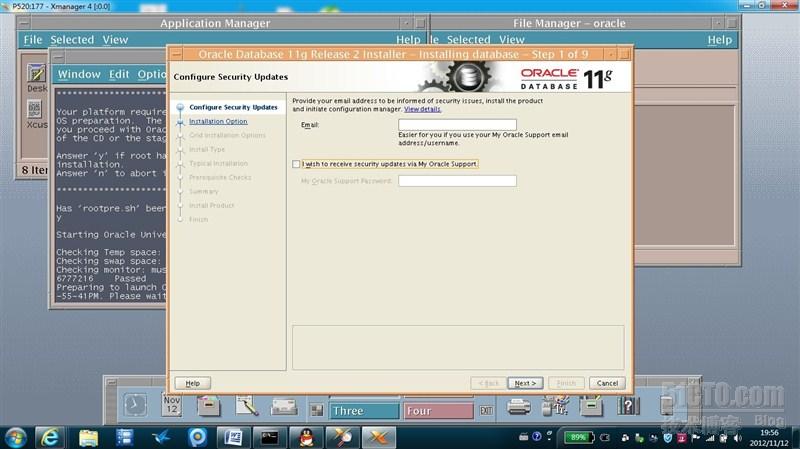Open Microsoft Word from taskbar
The height and width of the screenshot is (449, 800).
[x=233, y=438]
